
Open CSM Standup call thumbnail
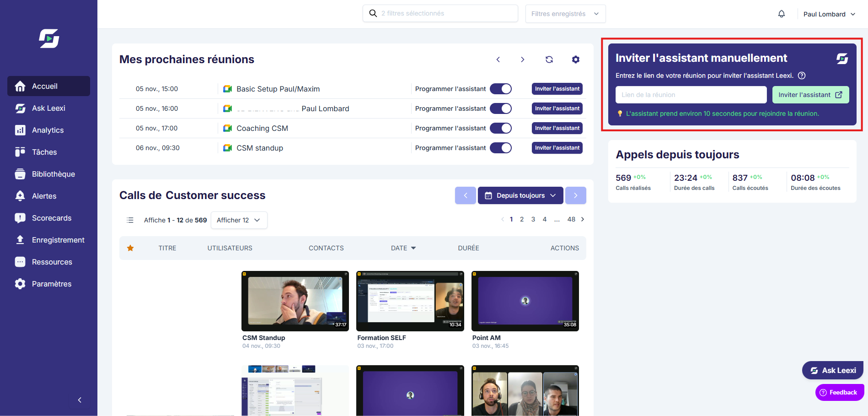(295, 301)
